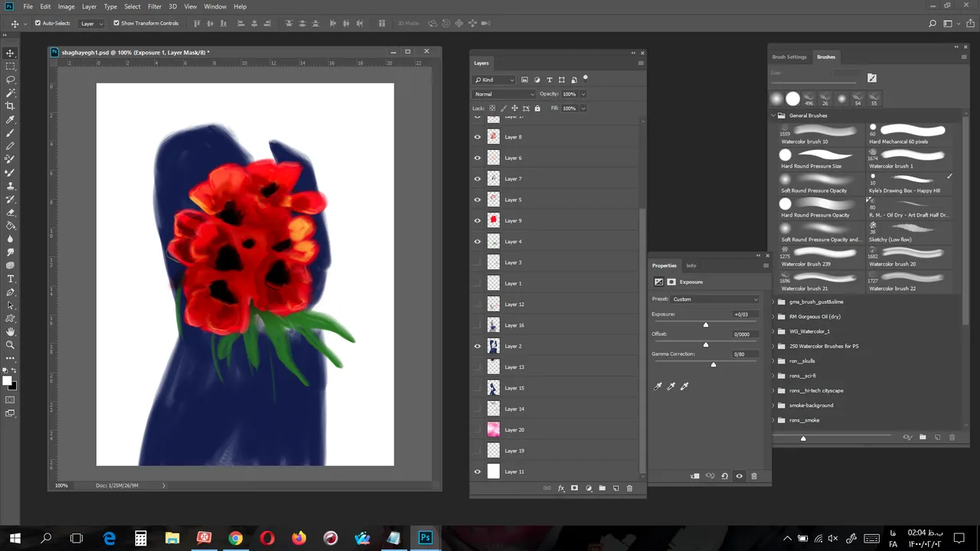Select the Zoom magnifier tool
The image size is (980, 551).
click(10, 345)
